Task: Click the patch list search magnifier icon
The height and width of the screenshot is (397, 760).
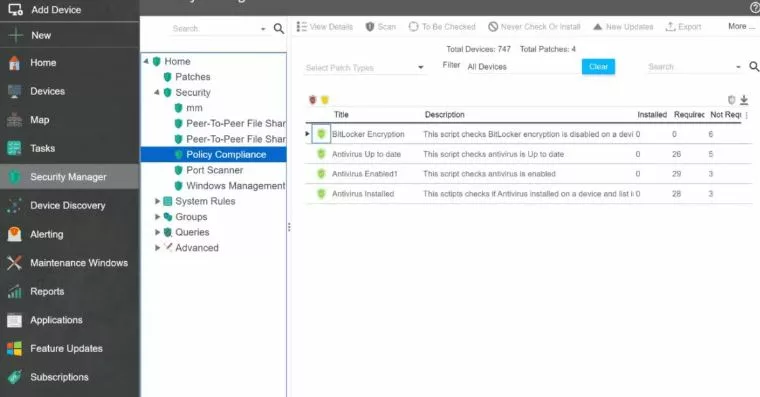Action: click(x=754, y=66)
